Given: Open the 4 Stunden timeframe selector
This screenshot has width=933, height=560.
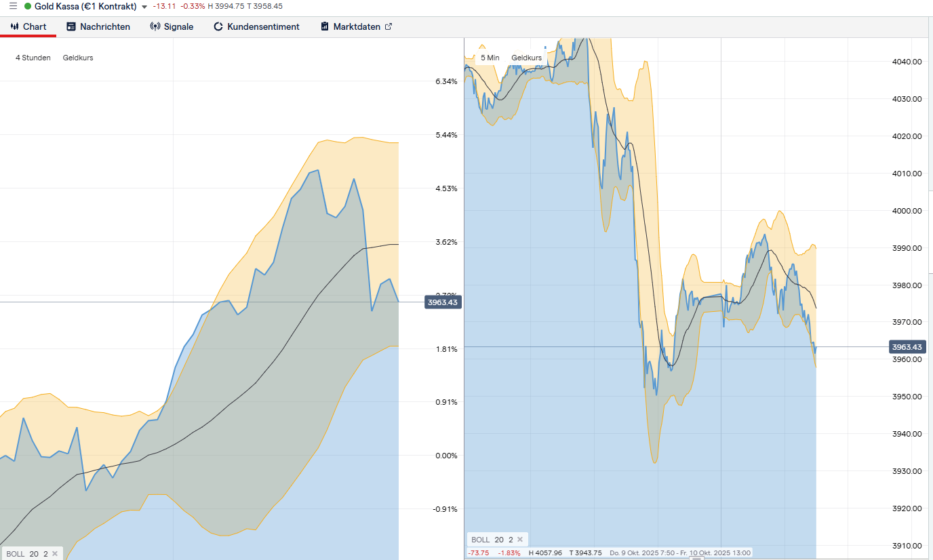Looking at the screenshot, I should (x=33, y=58).
